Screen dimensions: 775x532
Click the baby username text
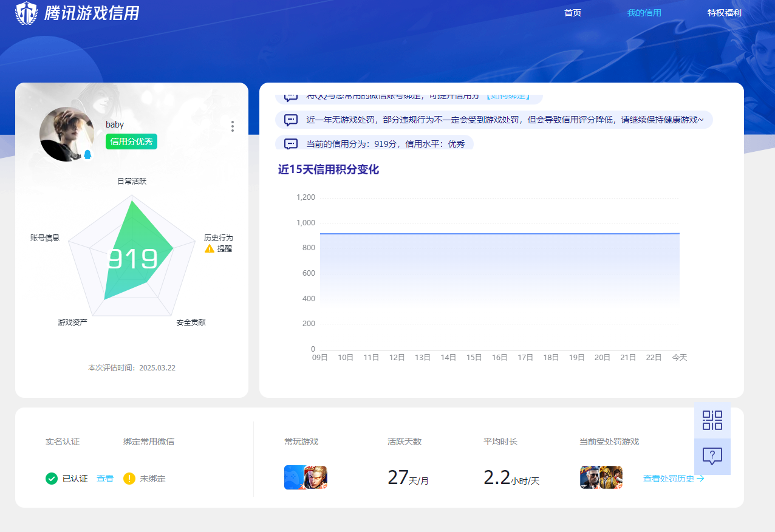pyautogui.click(x=115, y=124)
